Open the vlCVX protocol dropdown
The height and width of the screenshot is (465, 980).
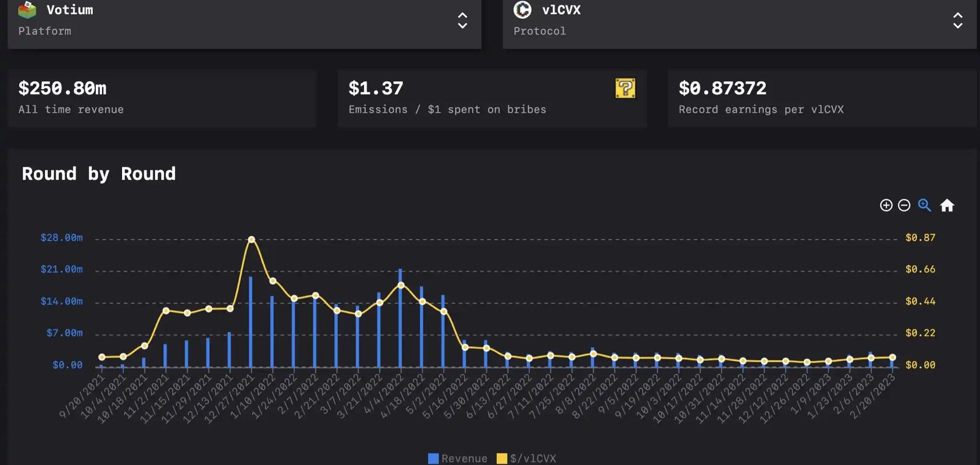(x=739, y=22)
